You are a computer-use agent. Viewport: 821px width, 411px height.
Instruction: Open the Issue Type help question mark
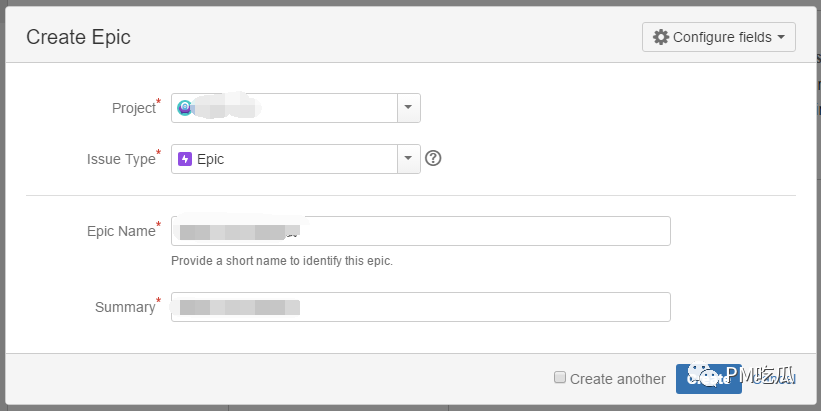tap(433, 158)
